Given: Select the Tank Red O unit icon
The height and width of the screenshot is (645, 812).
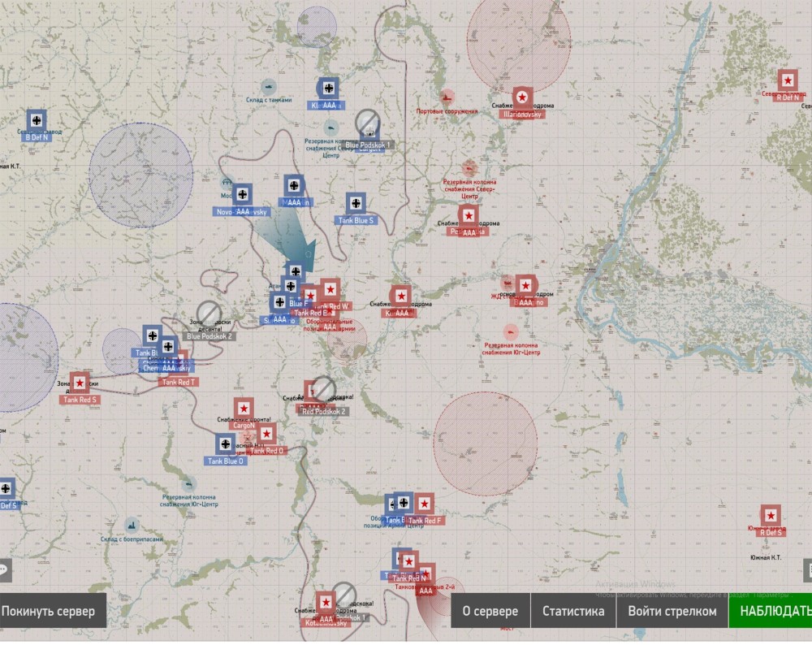Looking at the screenshot, I should pos(266,434).
